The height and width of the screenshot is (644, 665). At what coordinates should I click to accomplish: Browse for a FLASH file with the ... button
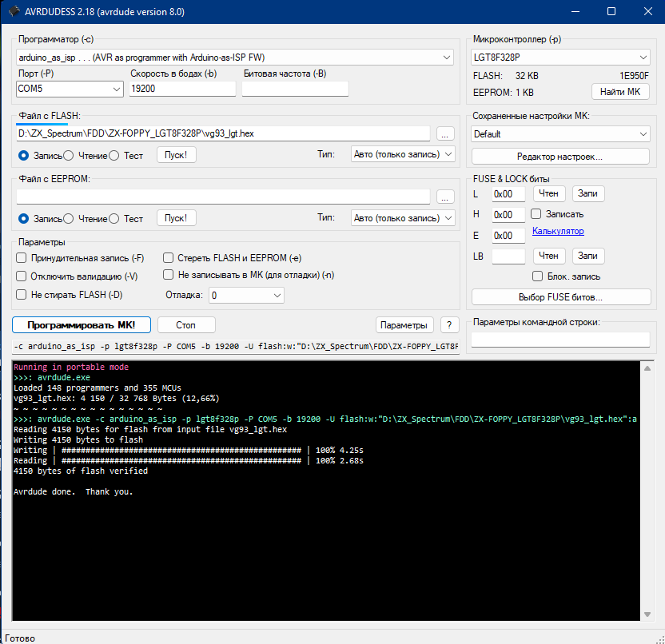(445, 133)
